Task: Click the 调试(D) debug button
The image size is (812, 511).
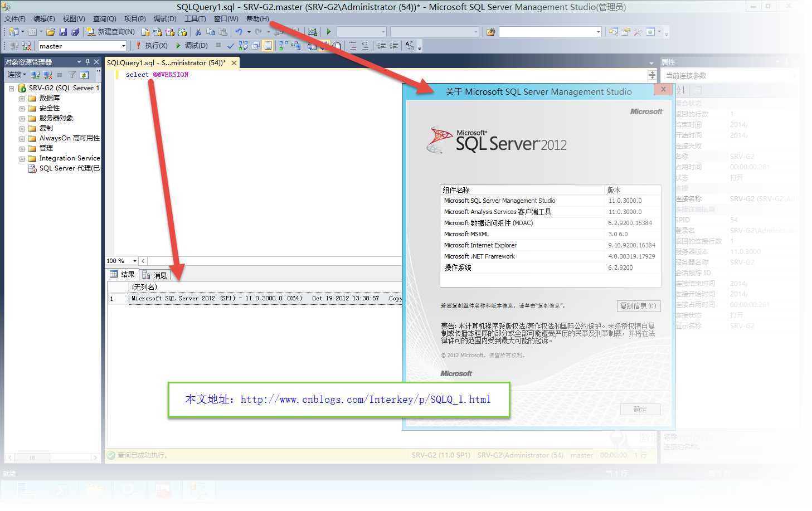Action: pyautogui.click(x=191, y=46)
